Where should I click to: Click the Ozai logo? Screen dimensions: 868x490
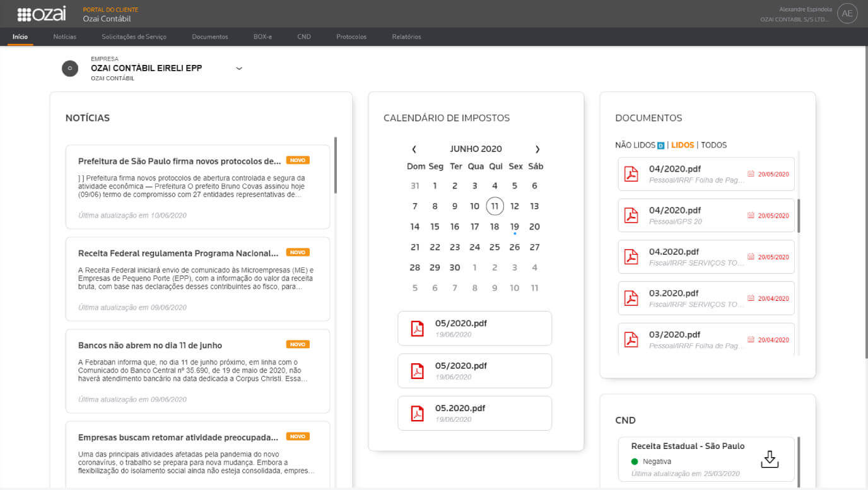click(42, 14)
